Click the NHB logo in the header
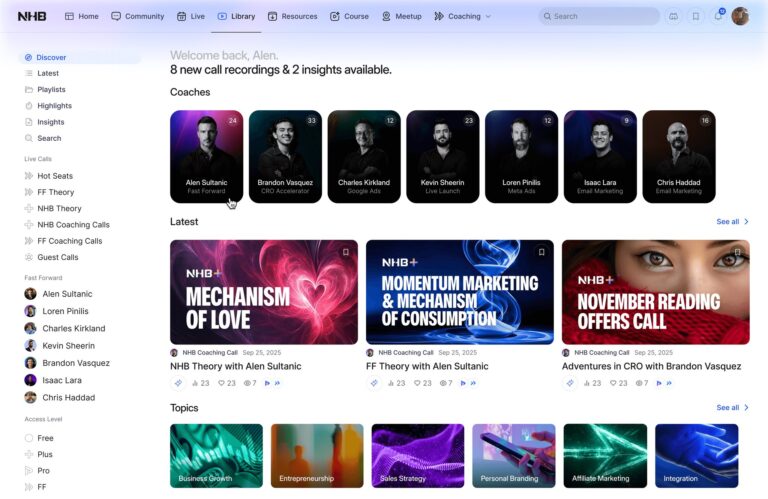The width and height of the screenshot is (768, 499). pos(32,16)
